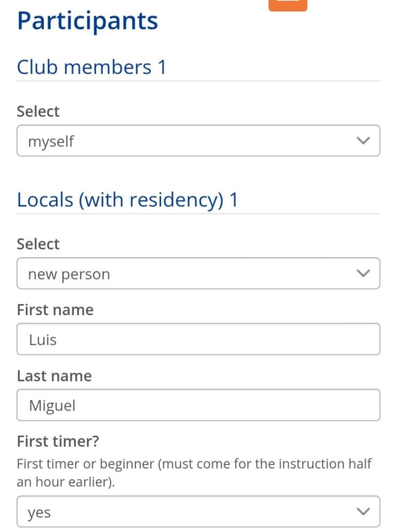The image size is (399, 532).
Task: Click the 'Last name' field label
Action: [54, 376]
